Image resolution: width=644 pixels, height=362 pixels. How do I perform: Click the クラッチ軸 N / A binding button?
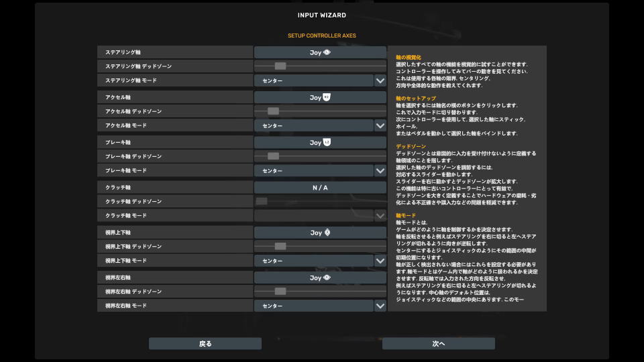pyautogui.click(x=320, y=188)
